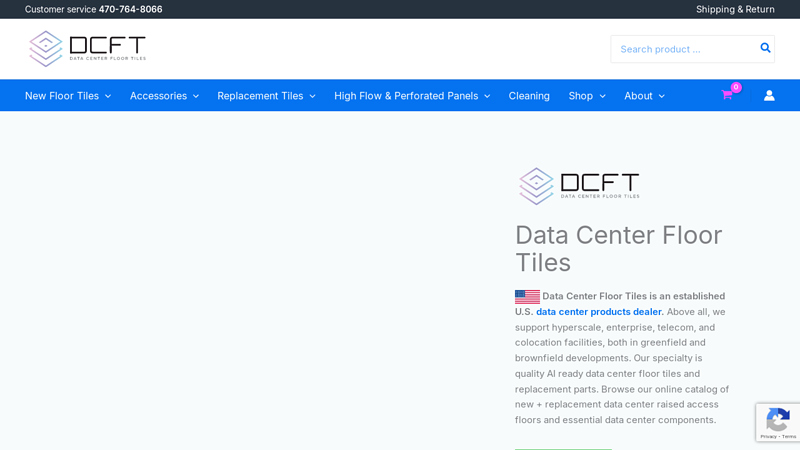Image resolution: width=800 pixels, height=450 pixels.
Task: Click the reCAPTCHA badge
Action: [x=778, y=422]
